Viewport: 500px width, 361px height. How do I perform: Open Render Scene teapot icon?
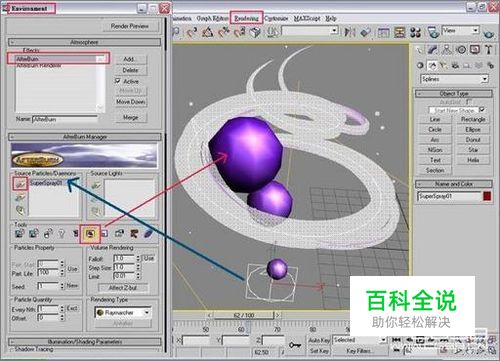coord(433,32)
